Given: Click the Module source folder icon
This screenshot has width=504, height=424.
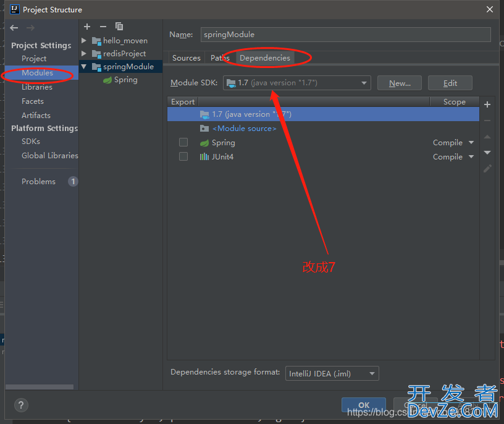Looking at the screenshot, I should [x=204, y=129].
